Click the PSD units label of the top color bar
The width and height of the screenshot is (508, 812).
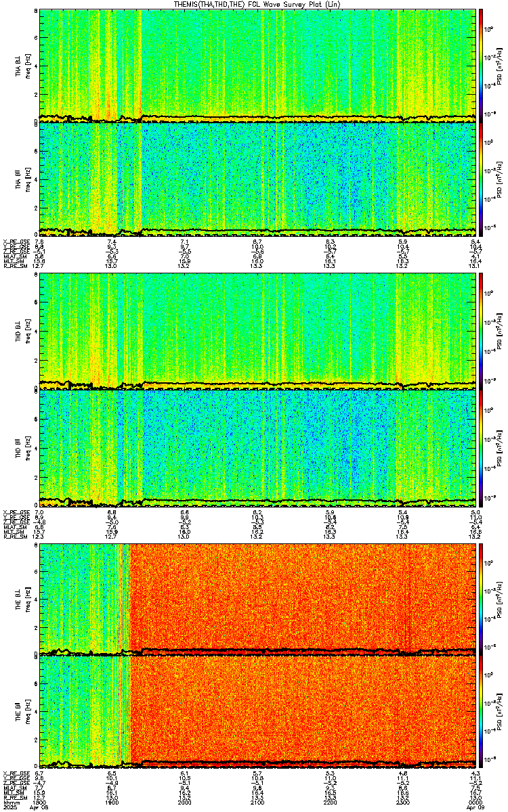click(500, 66)
